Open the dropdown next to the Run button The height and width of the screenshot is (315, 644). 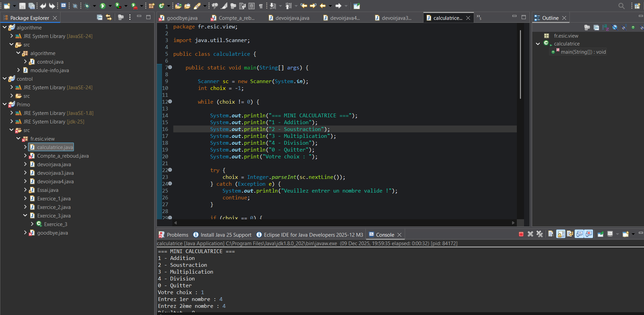pos(110,6)
